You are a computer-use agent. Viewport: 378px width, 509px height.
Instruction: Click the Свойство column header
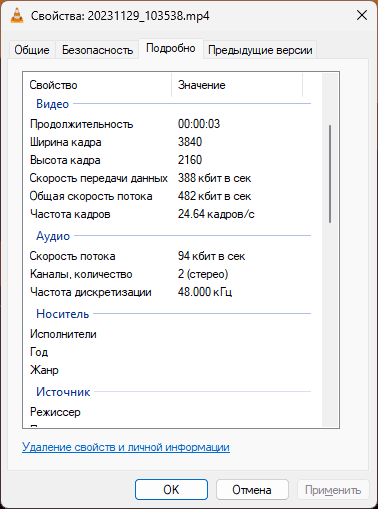pos(97,85)
